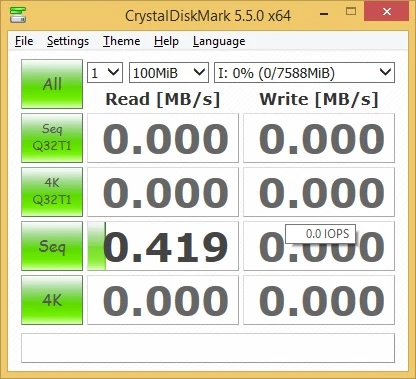Open the Theme menu
This screenshot has height=379, width=416.
pos(122,41)
